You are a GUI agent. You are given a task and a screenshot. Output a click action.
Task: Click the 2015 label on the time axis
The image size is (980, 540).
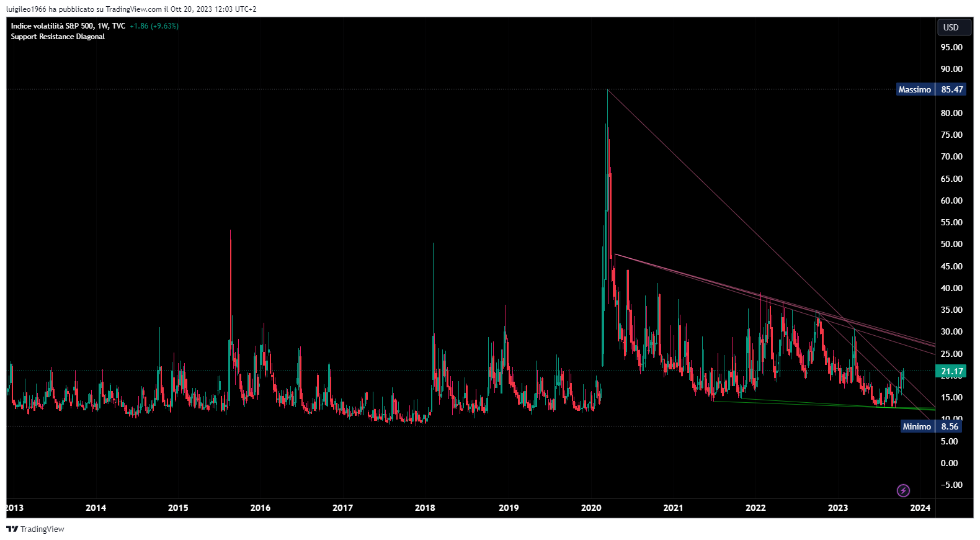(178, 508)
